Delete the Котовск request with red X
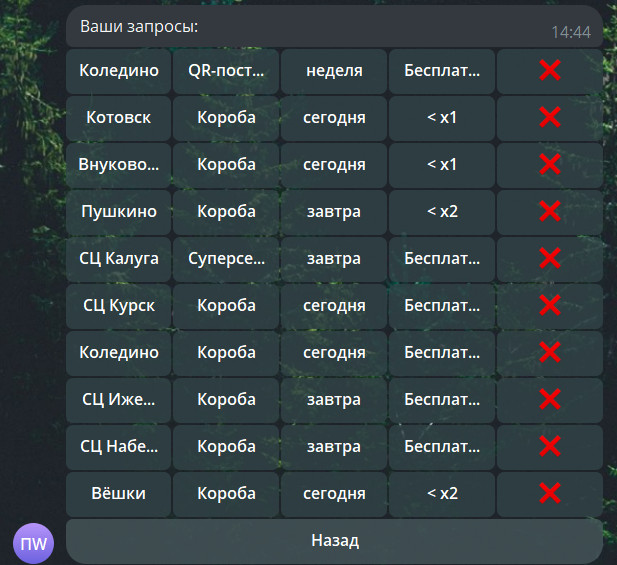 [x=549, y=117]
